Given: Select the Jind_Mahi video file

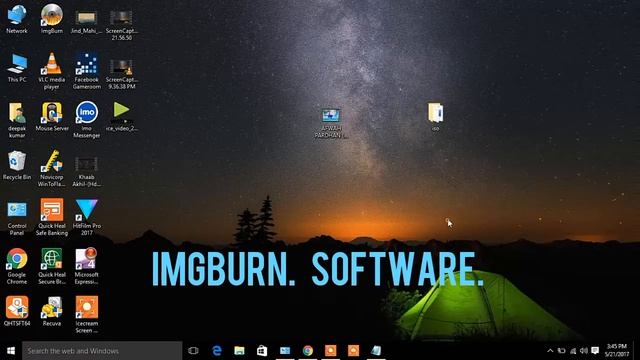Looking at the screenshot, I should (x=87, y=21).
